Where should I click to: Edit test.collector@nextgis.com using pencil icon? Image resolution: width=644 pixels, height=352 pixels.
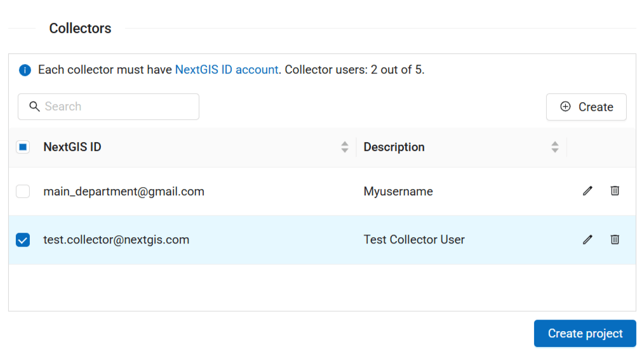pyautogui.click(x=587, y=240)
